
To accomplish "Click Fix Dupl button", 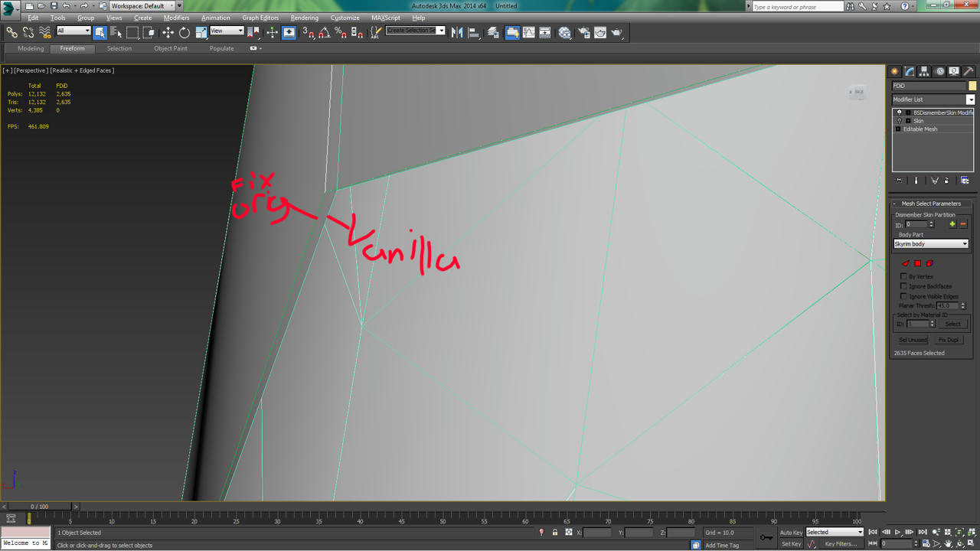I will point(948,340).
